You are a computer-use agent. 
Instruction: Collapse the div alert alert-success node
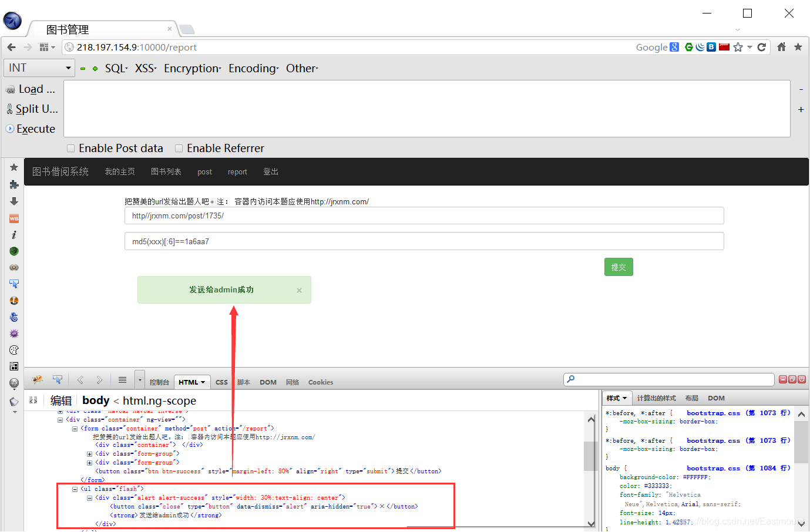[x=89, y=498]
